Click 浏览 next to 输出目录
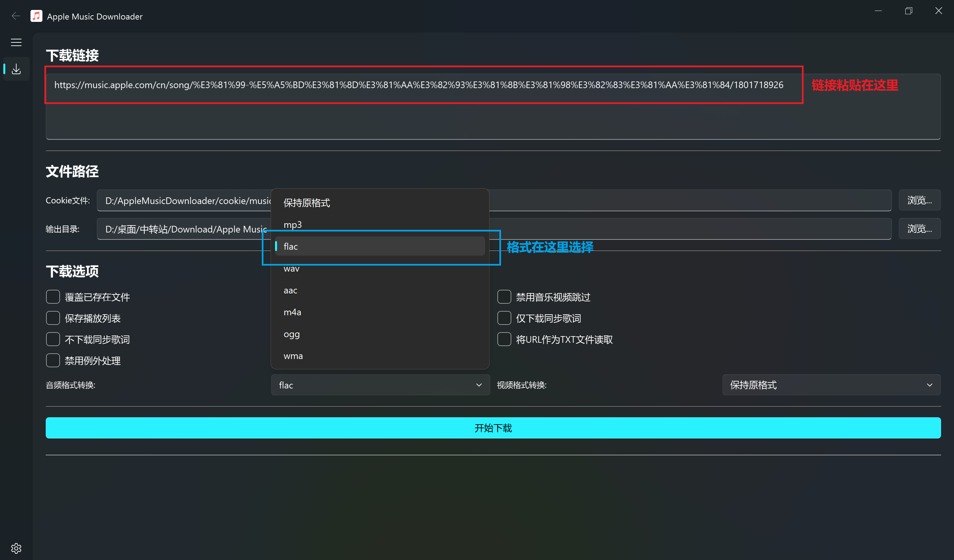This screenshot has height=560, width=954. [x=919, y=229]
